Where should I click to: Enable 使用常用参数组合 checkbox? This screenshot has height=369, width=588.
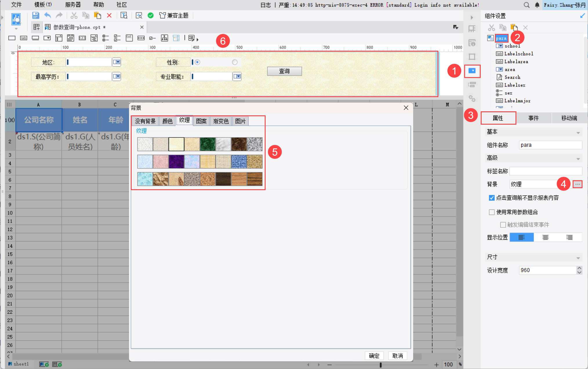click(x=492, y=212)
